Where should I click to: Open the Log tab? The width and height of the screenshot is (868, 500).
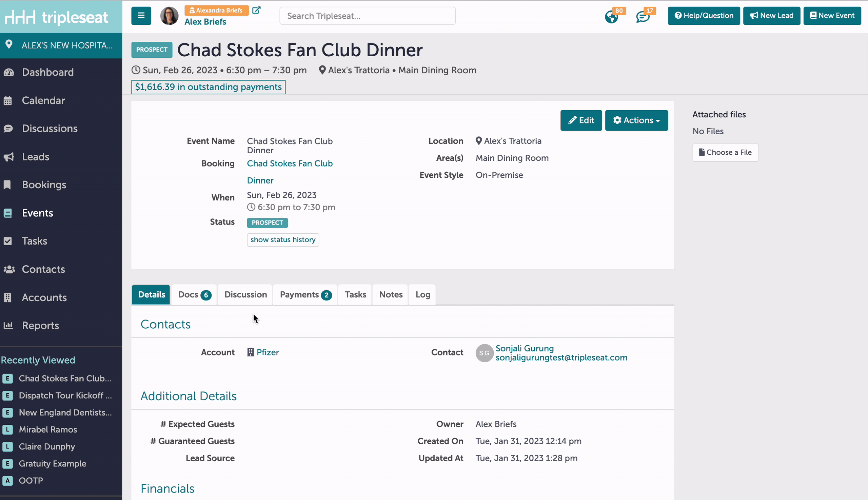pos(422,295)
